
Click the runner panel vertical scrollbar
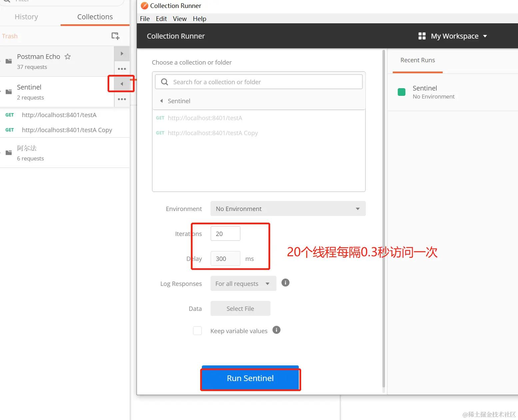pyautogui.click(x=384, y=219)
